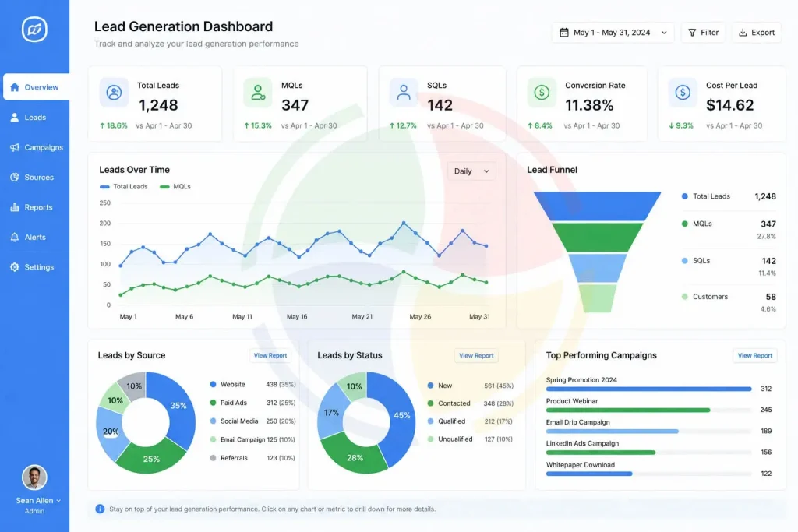Click the SQLs card person icon
Image resolution: width=798 pixels, height=532 pixels.
pos(404,93)
